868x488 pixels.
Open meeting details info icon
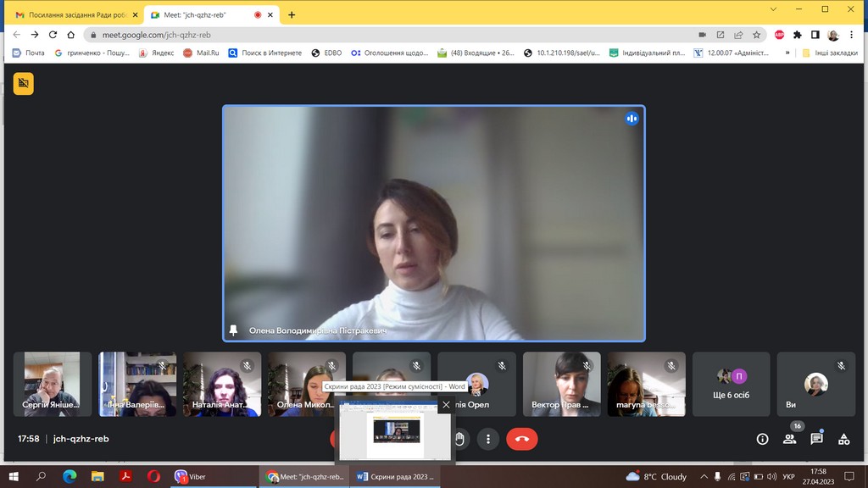(762, 439)
